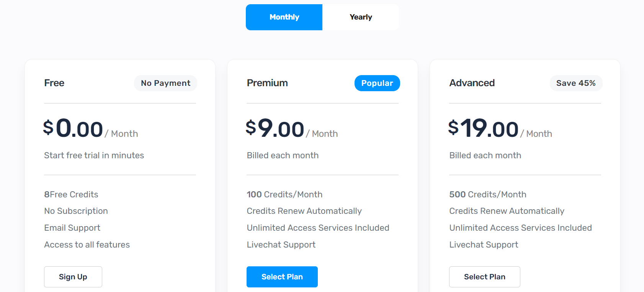Click the No Payment badge

[x=165, y=83]
